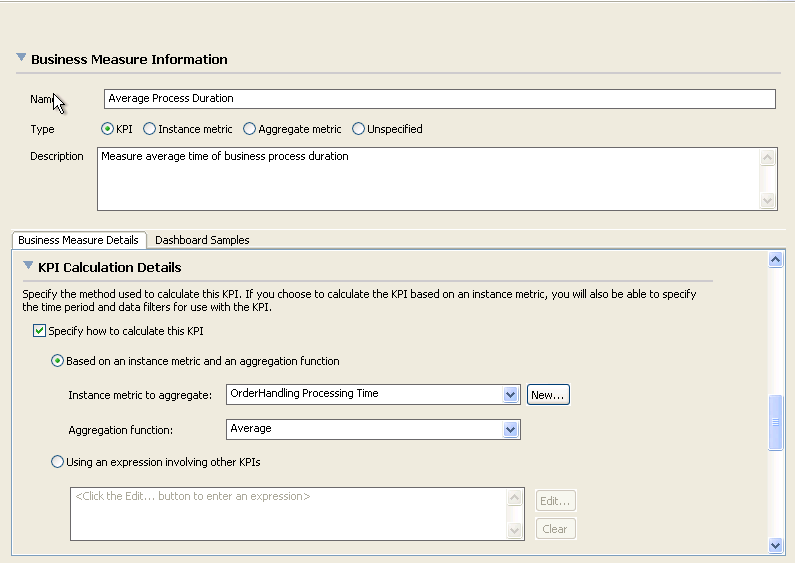Switch to the Dashboard Samples tab

tap(202, 240)
